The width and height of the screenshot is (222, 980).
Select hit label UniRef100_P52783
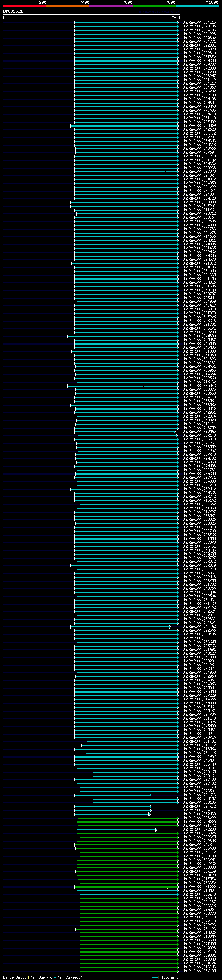point(199,229)
